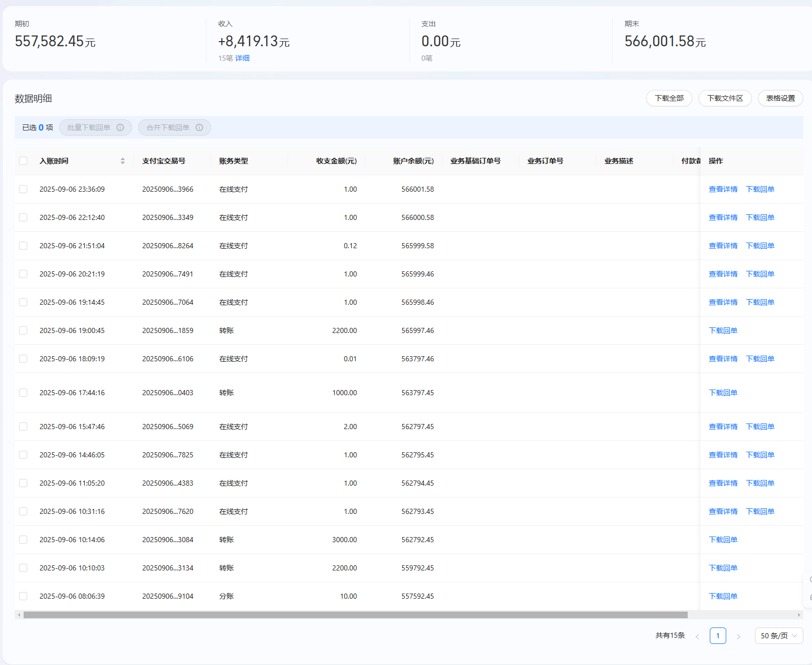The image size is (812, 665).
Task: Click the 下载全部 button
Action: (669, 98)
